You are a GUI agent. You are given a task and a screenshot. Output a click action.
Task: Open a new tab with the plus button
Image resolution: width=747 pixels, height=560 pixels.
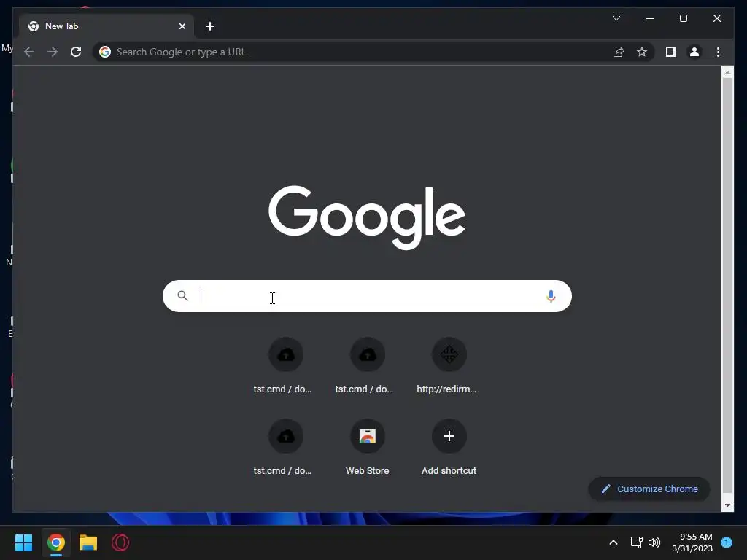pos(210,26)
